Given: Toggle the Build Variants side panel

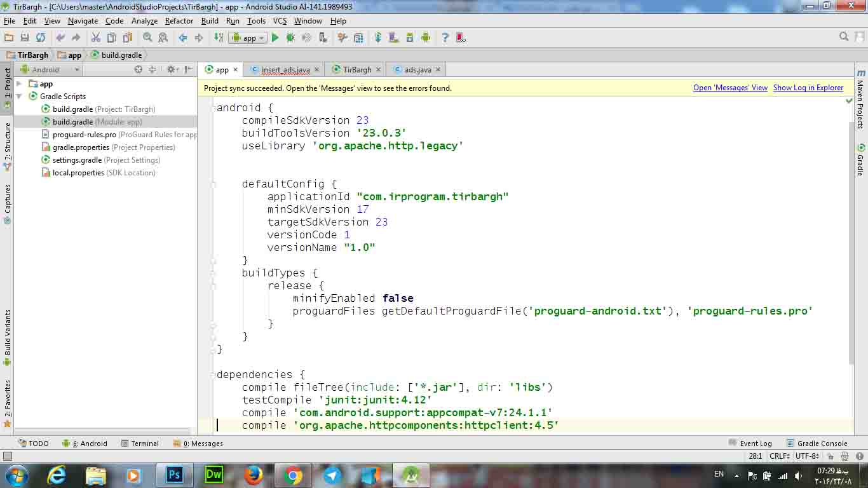Looking at the screenshot, I should [x=7, y=337].
